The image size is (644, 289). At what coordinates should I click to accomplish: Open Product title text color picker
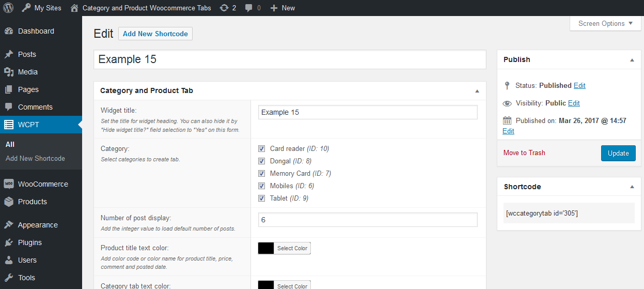(285, 248)
